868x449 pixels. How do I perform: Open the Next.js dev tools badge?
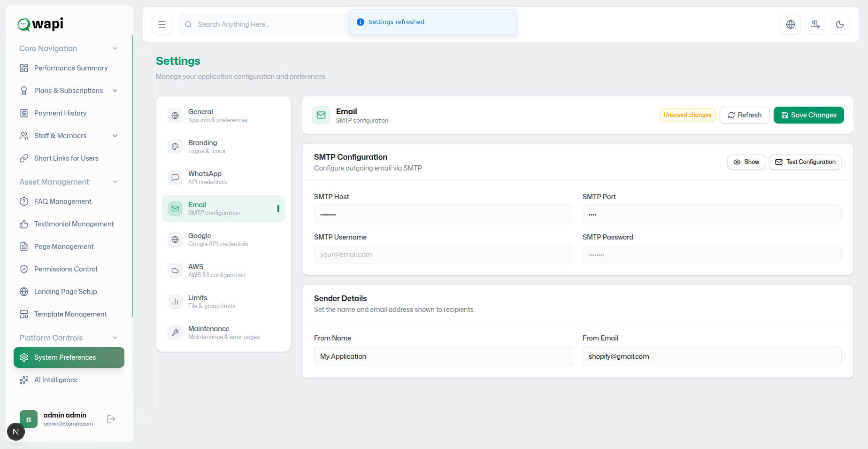16,432
